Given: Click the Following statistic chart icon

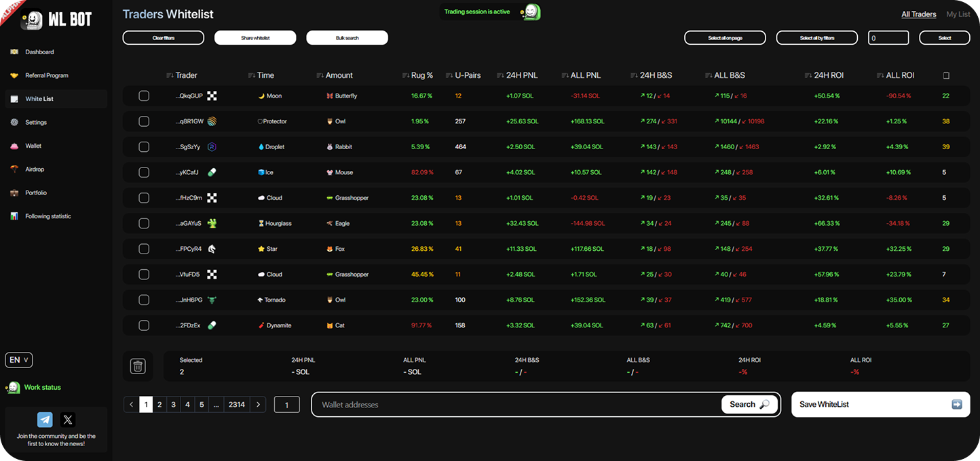Looking at the screenshot, I should tap(14, 216).
